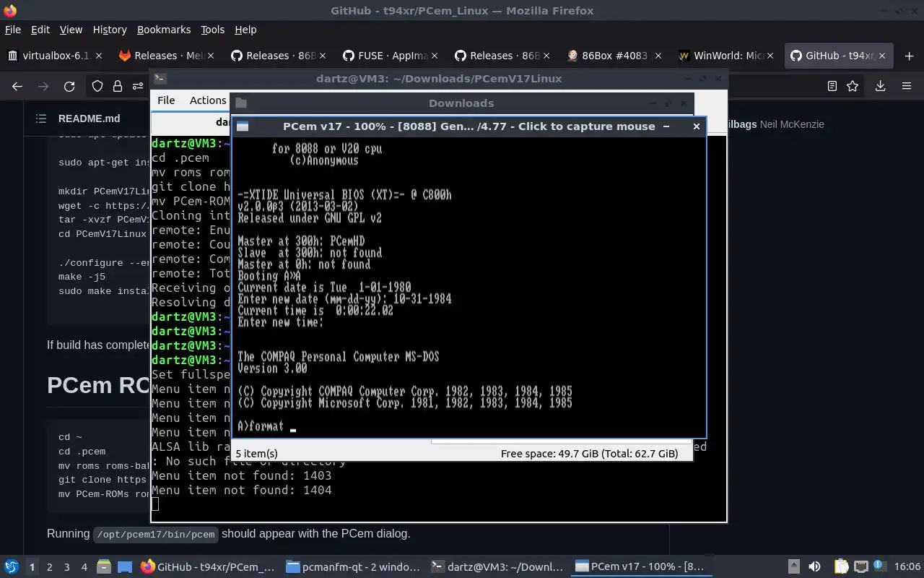Click the update notifier tray icon
The width and height of the screenshot is (924, 578).
tap(879, 566)
